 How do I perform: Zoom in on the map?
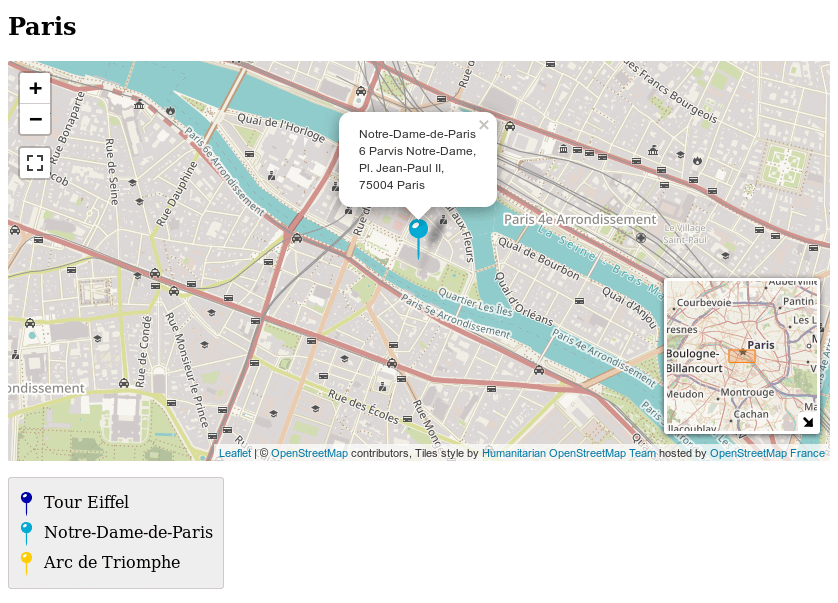point(35,88)
